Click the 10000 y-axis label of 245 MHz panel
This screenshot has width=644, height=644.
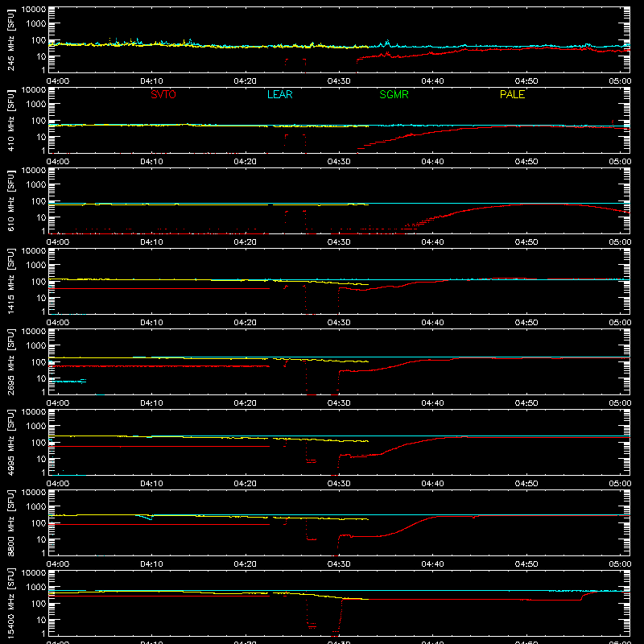click(34, 10)
